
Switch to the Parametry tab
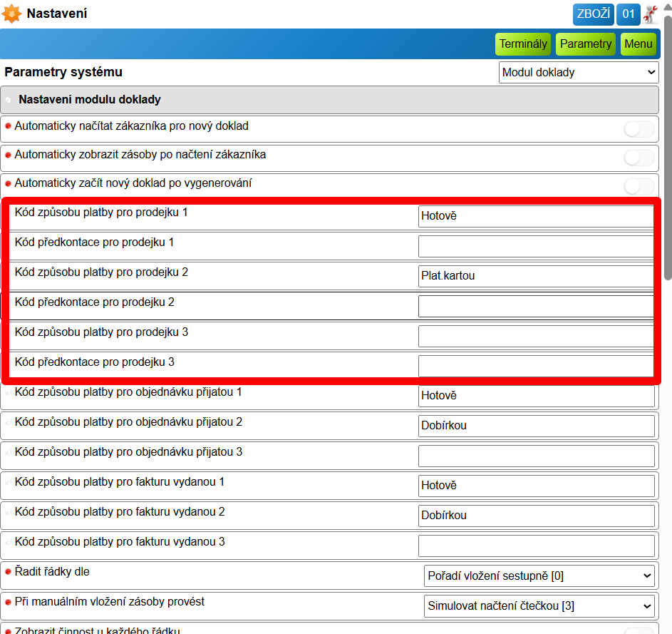pyautogui.click(x=586, y=44)
